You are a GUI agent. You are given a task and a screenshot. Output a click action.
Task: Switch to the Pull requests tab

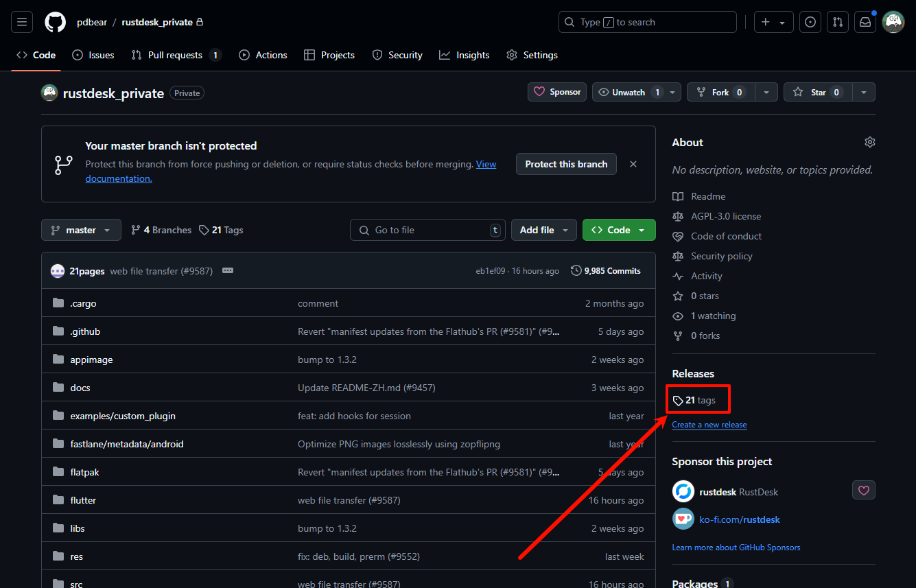[x=176, y=55]
